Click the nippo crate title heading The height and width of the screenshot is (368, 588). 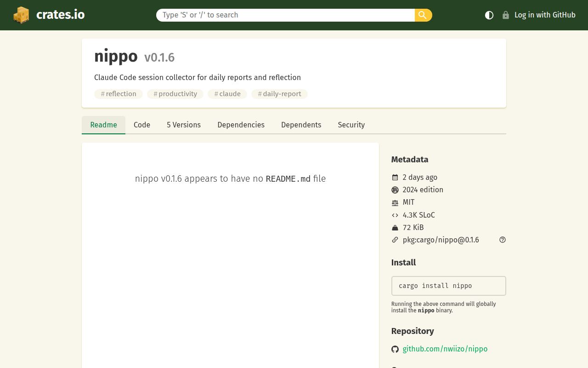pyautogui.click(x=116, y=56)
